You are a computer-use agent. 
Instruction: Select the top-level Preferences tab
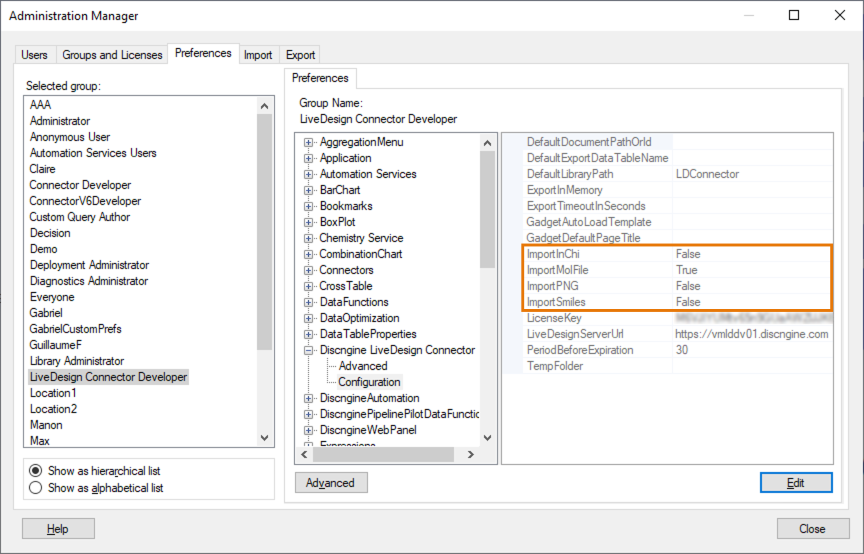tap(203, 53)
